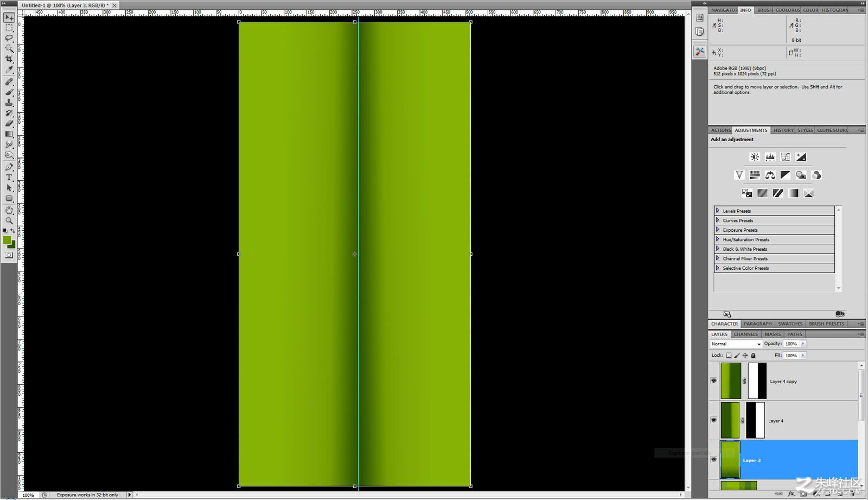Add a Levels adjustment
Image resolution: width=868 pixels, height=500 pixels.
click(x=770, y=157)
